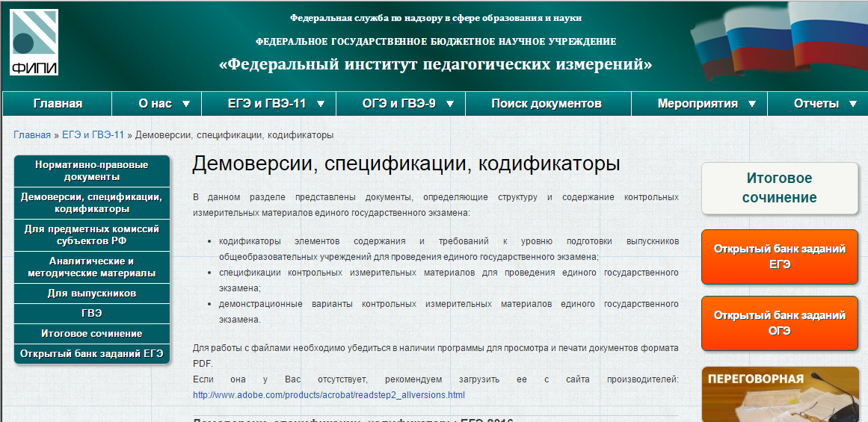Open the Отчеты menu arrow
This screenshot has width=868, height=422.
click(853, 104)
